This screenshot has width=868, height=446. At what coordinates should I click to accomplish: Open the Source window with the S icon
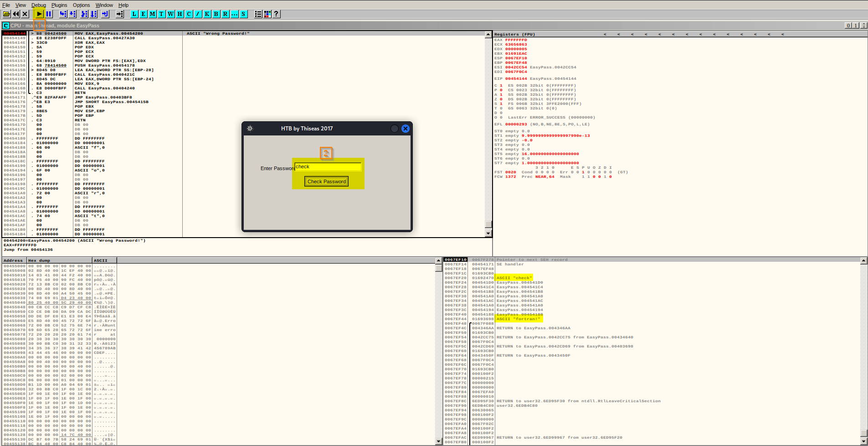(244, 14)
